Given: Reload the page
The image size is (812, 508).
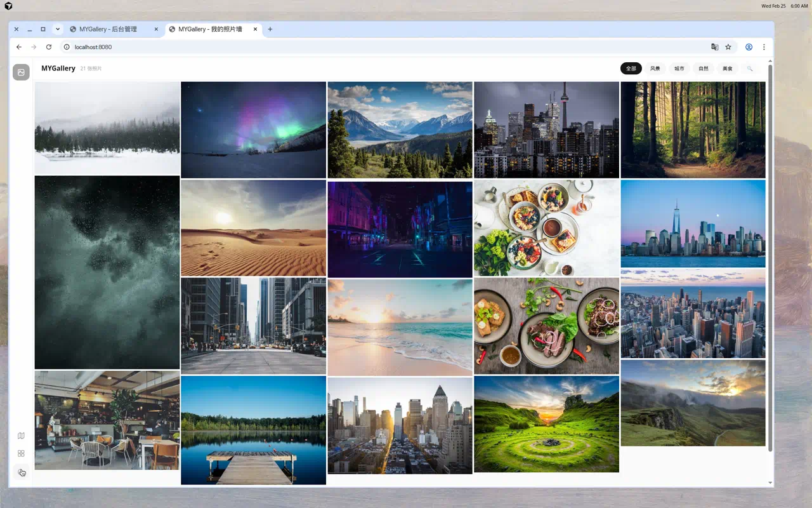Looking at the screenshot, I should (49, 47).
